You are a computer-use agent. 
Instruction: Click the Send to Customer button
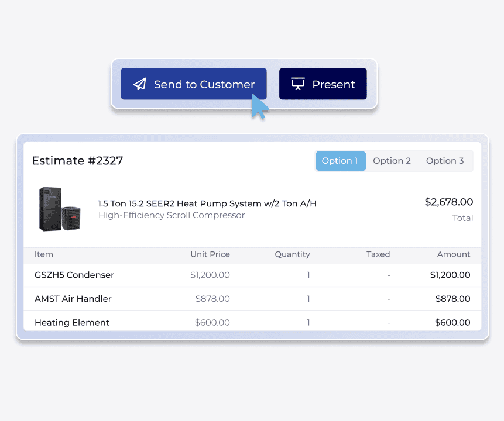(193, 84)
